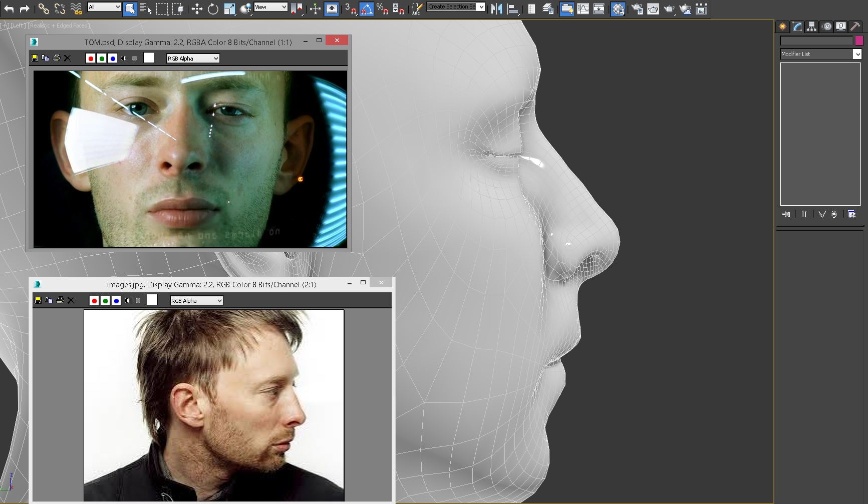Click the icon right of Render in Cloud
868x504 pixels.
(x=701, y=9)
